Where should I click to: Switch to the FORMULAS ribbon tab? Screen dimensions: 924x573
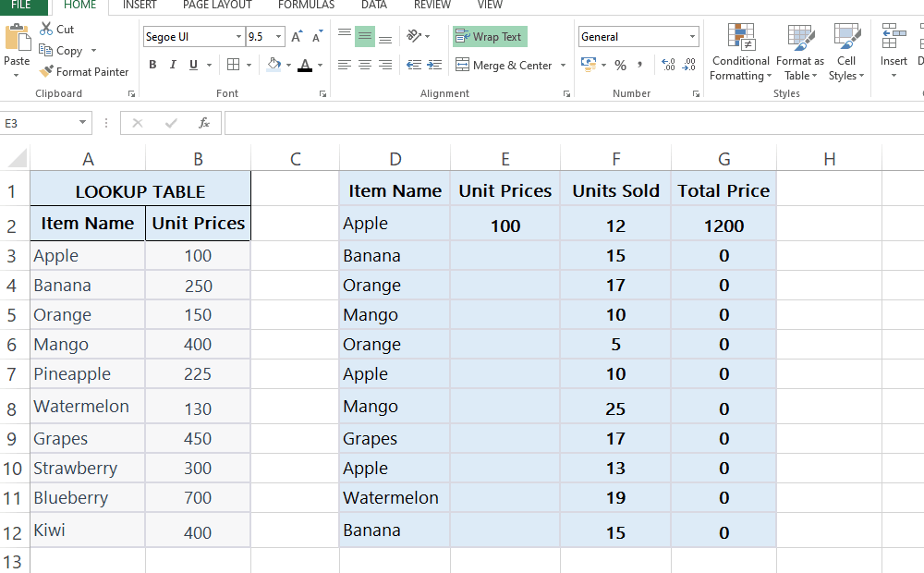(x=306, y=6)
